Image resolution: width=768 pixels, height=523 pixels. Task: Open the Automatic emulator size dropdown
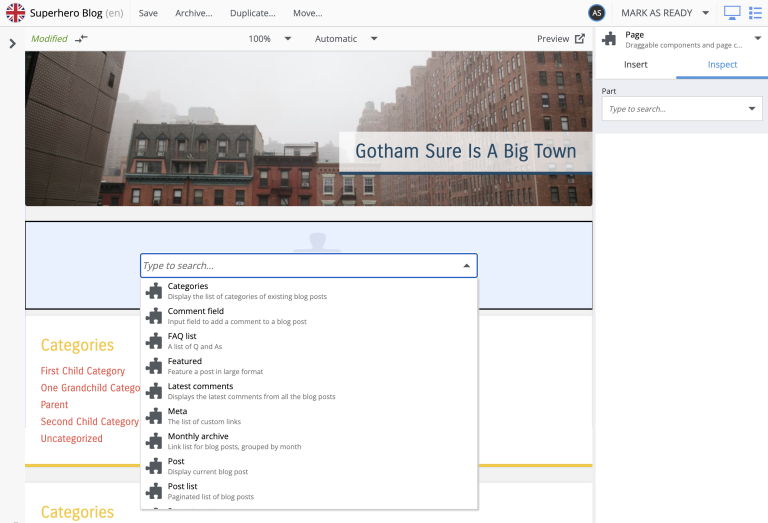(346, 39)
